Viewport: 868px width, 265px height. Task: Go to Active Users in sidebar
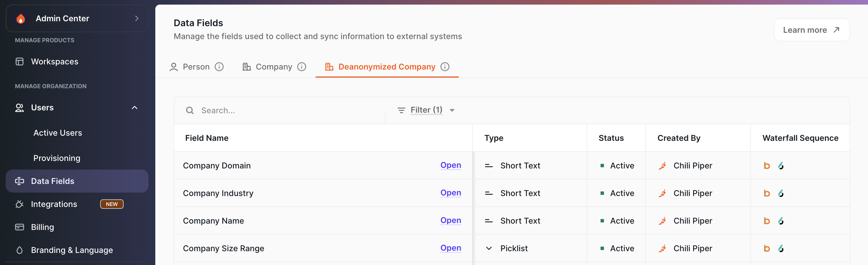[58, 133]
